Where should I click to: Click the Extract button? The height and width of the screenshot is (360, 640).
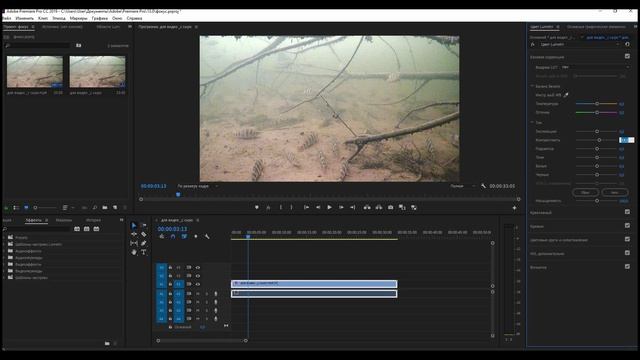(x=379, y=207)
